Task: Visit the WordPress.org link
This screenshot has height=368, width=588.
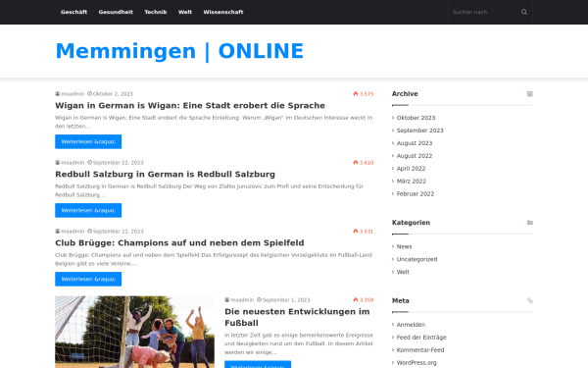Action: point(416,363)
